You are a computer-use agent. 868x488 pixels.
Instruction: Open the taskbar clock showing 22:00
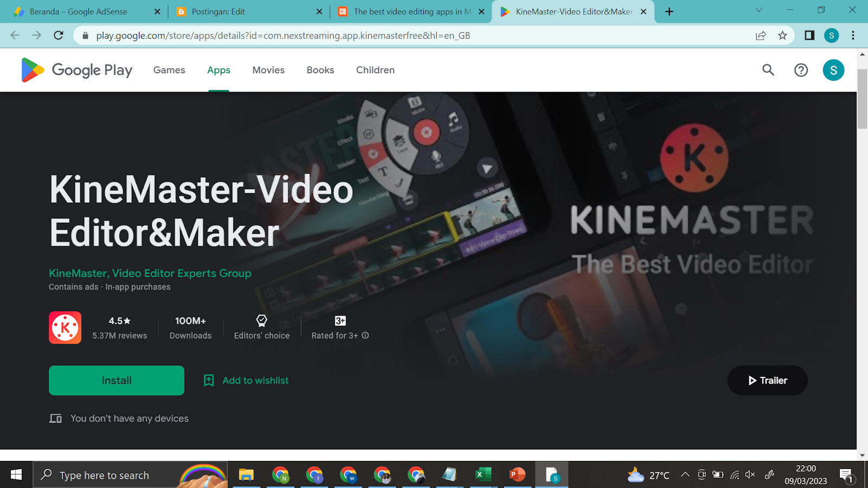pos(806,475)
